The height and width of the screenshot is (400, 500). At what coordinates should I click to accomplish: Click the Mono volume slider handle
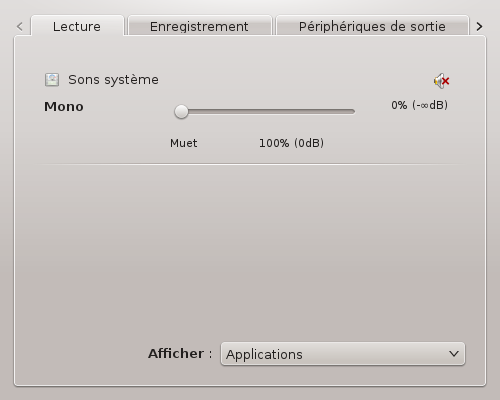(x=181, y=111)
